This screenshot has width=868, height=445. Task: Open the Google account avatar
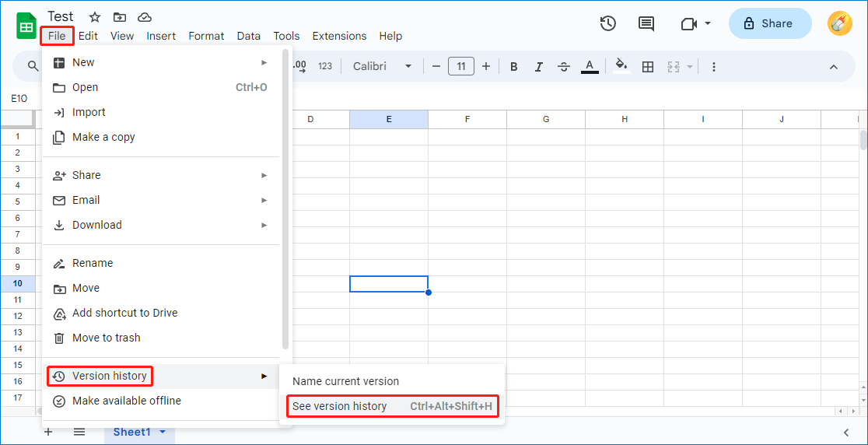[840, 24]
